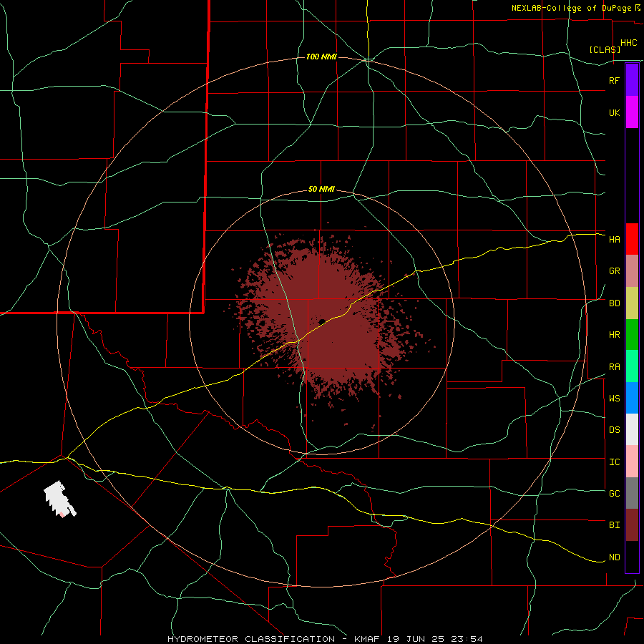Click the HA legend label
The height and width of the screenshot is (644, 644).
point(614,239)
